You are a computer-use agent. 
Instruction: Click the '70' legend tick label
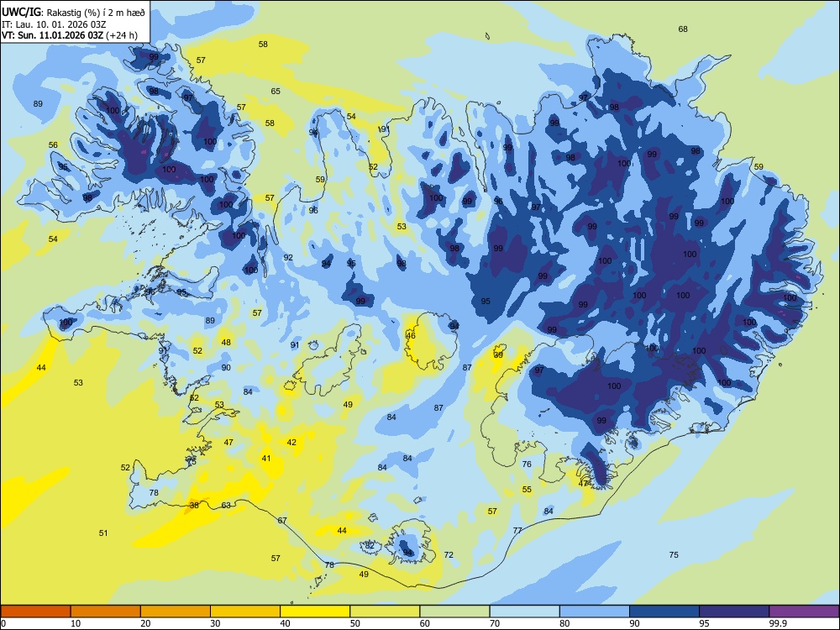click(x=495, y=623)
